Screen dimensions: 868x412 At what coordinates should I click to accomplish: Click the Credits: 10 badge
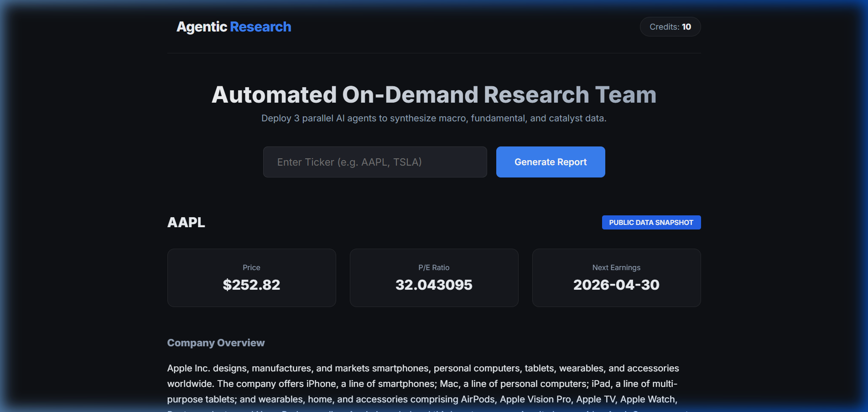click(x=670, y=27)
